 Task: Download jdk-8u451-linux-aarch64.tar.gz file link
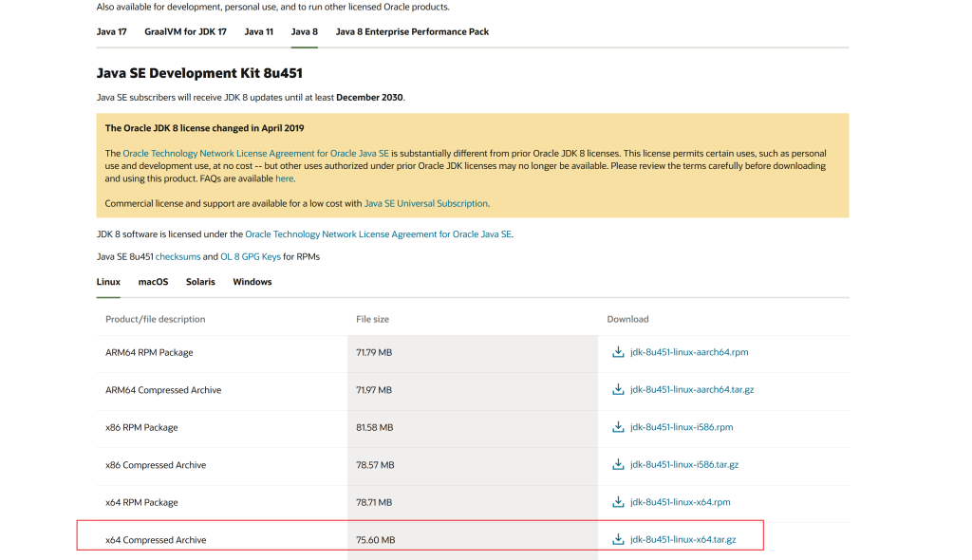(692, 389)
